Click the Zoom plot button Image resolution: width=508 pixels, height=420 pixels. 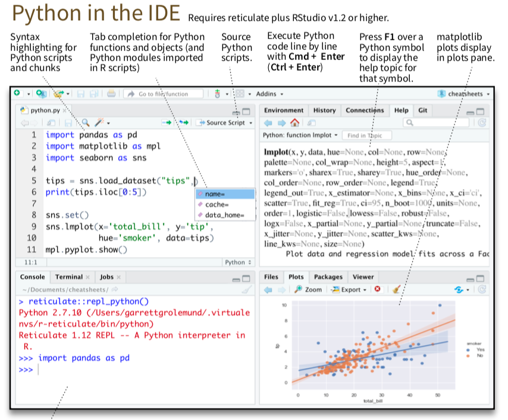tap(308, 289)
